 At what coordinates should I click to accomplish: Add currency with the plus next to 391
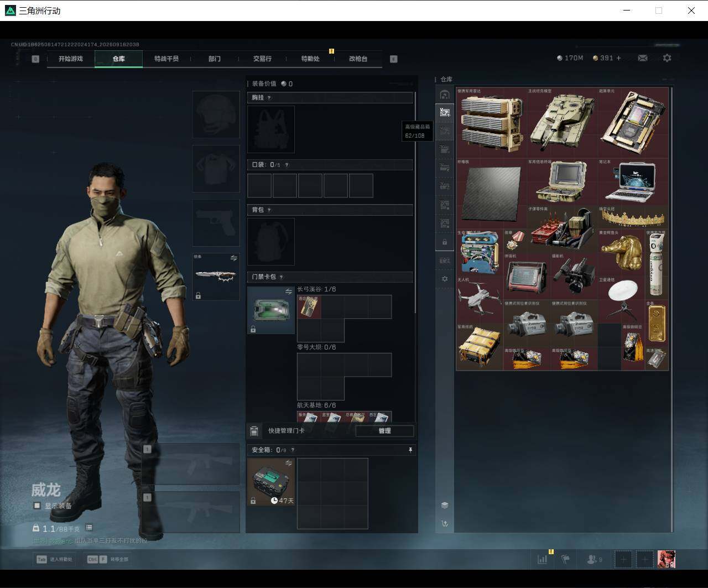(x=618, y=58)
